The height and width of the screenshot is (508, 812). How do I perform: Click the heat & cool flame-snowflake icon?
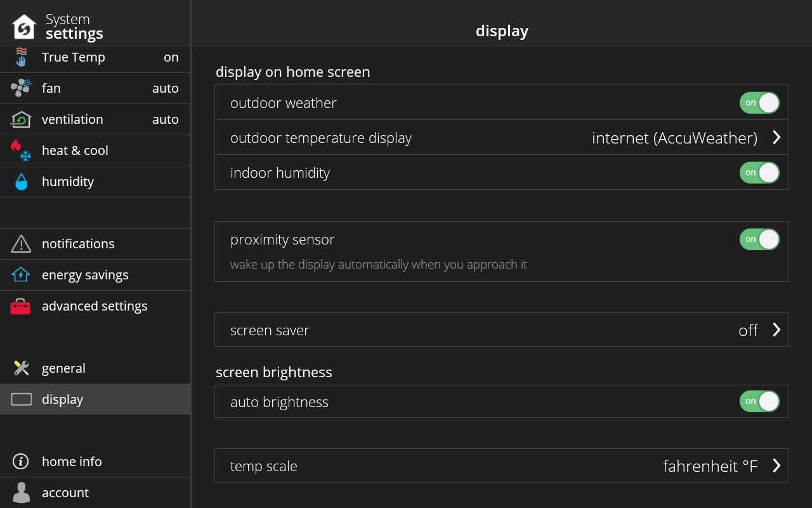(21, 150)
